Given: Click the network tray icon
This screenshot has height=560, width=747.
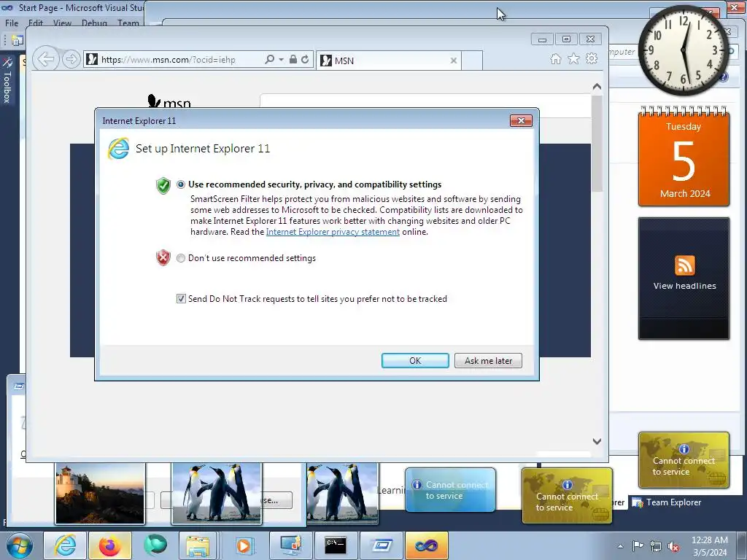Looking at the screenshot, I should click(656, 546).
